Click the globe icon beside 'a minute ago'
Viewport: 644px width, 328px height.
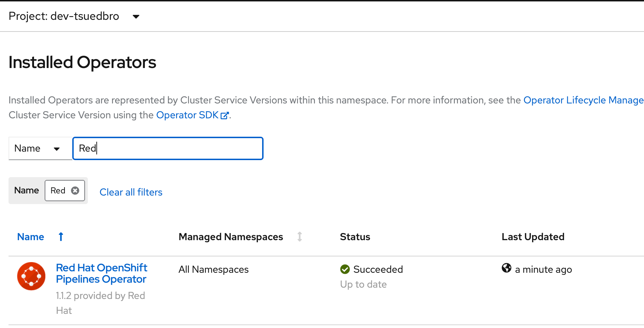click(507, 268)
